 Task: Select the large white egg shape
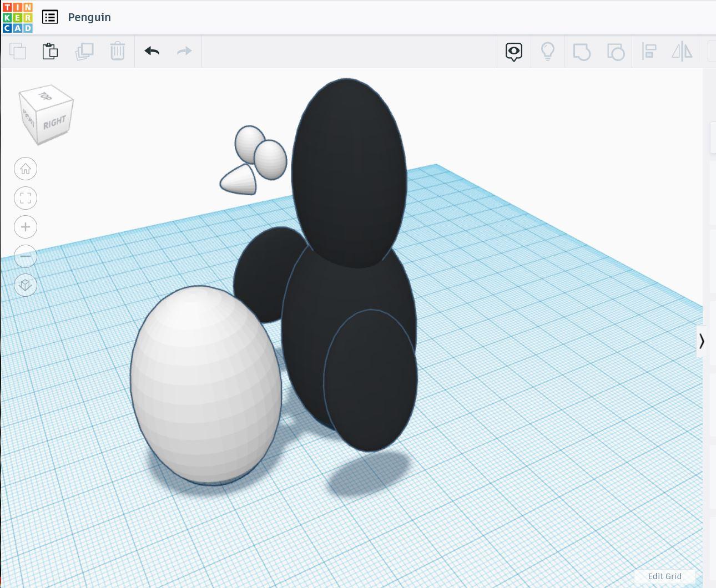[206, 385]
